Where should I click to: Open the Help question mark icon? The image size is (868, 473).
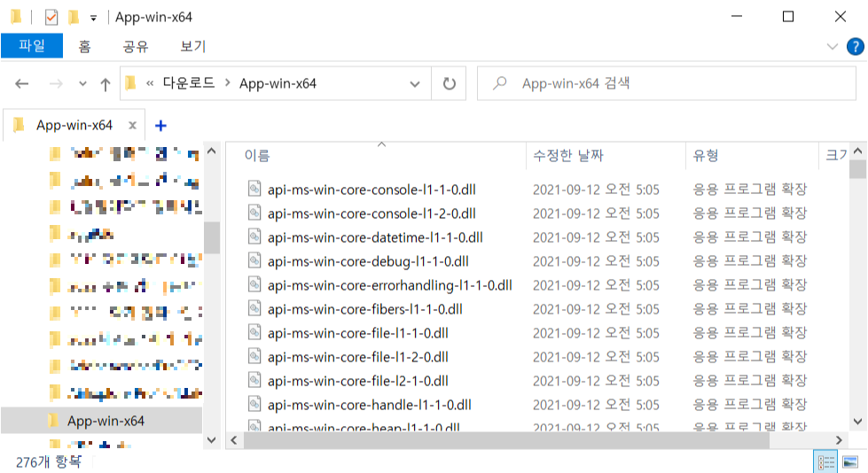click(x=856, y=46)
